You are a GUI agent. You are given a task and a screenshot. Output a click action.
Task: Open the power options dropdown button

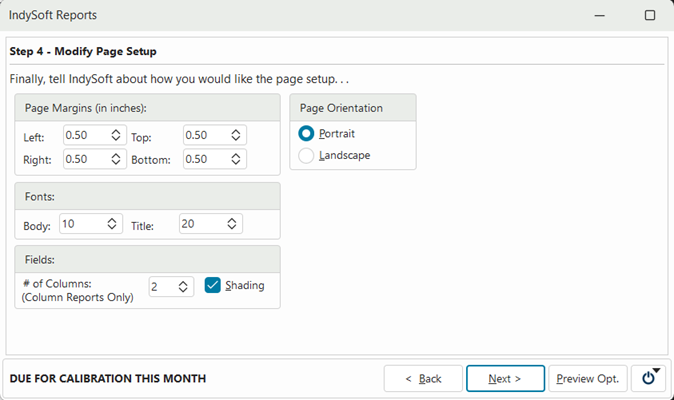pyautogui.click(x=649, y=378)
